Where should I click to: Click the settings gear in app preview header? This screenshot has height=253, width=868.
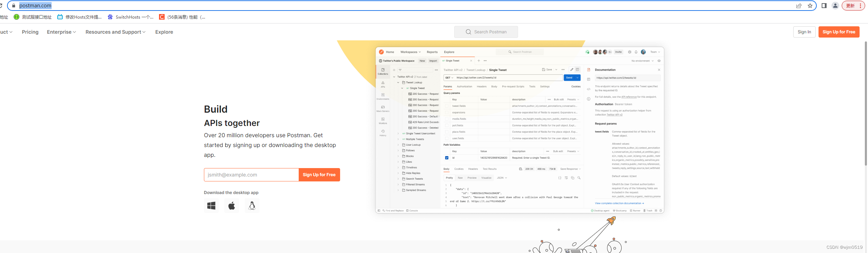point(630,52)
